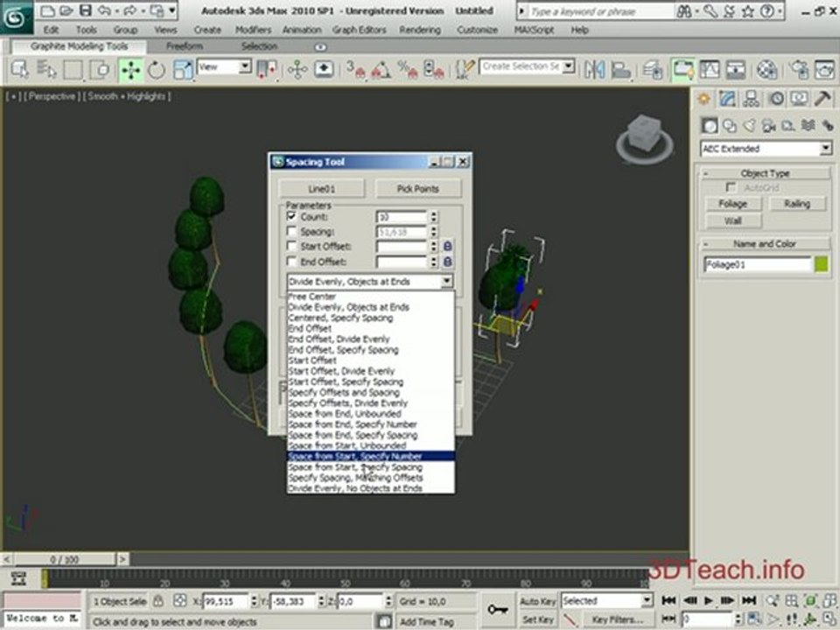
Task: Click the Key Filters button
Action: tap(618, 619)
